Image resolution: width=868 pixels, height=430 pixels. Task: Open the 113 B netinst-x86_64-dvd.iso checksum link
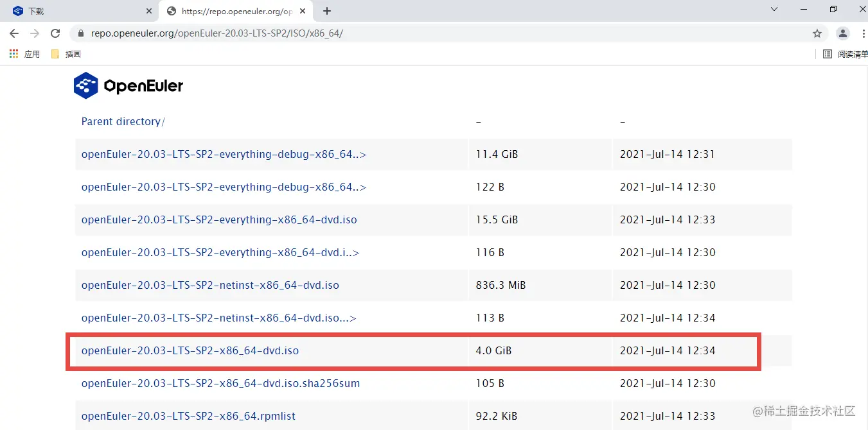[x=218, y=318]
